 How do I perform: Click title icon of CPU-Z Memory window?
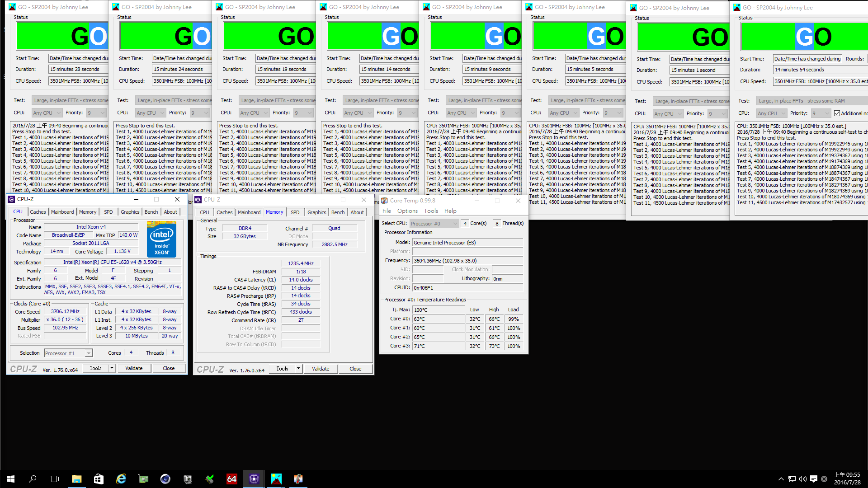(x=198, y=200)
